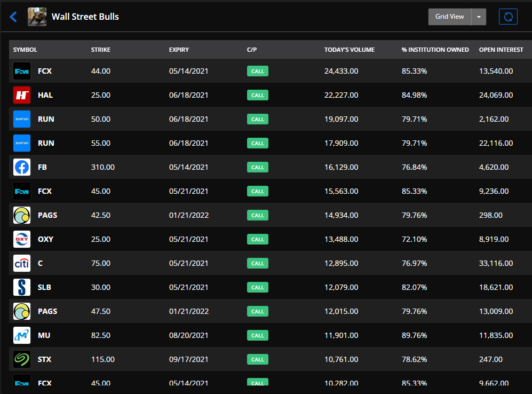Click strike value 310.00
The height and width of the screenshot is (394, 532).
tap(103, 167)
